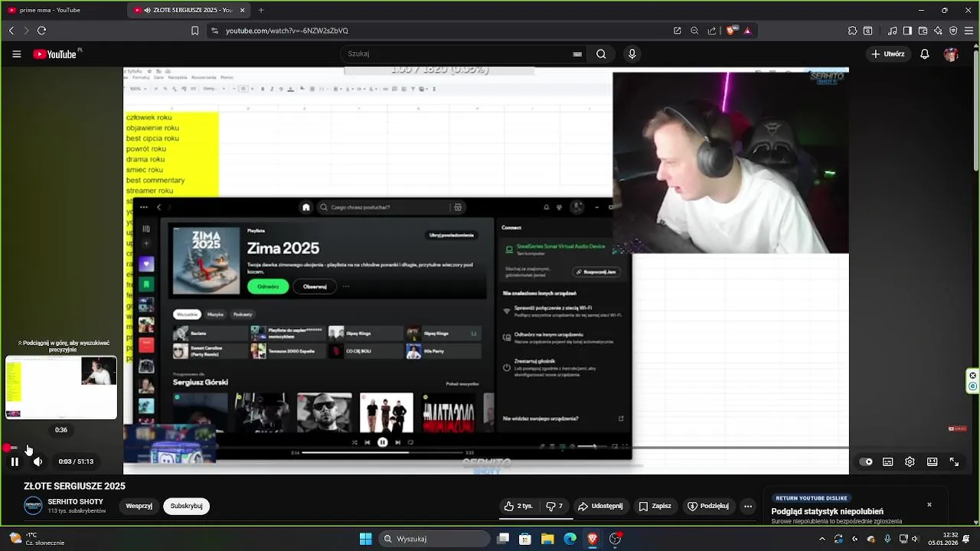This screenshot has width=980, height=551.
Task: Toggle subtitles in the YouTube player
Action: (888, 462)
